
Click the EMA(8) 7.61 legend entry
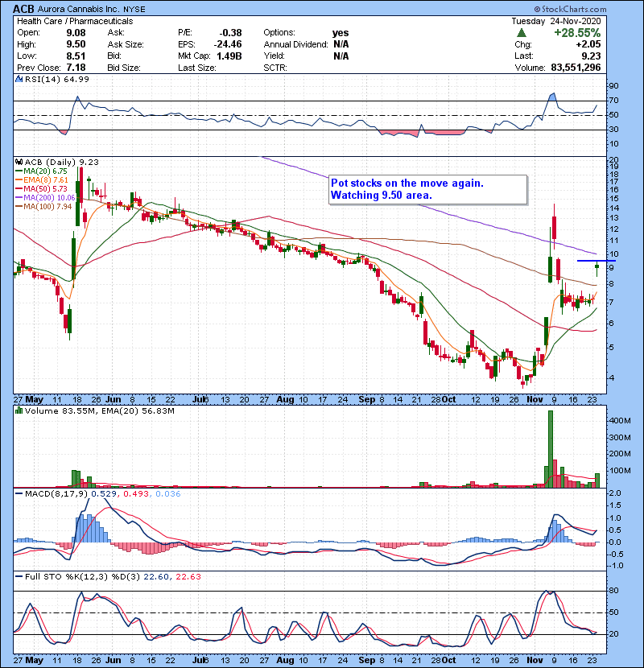pos(42,180)
